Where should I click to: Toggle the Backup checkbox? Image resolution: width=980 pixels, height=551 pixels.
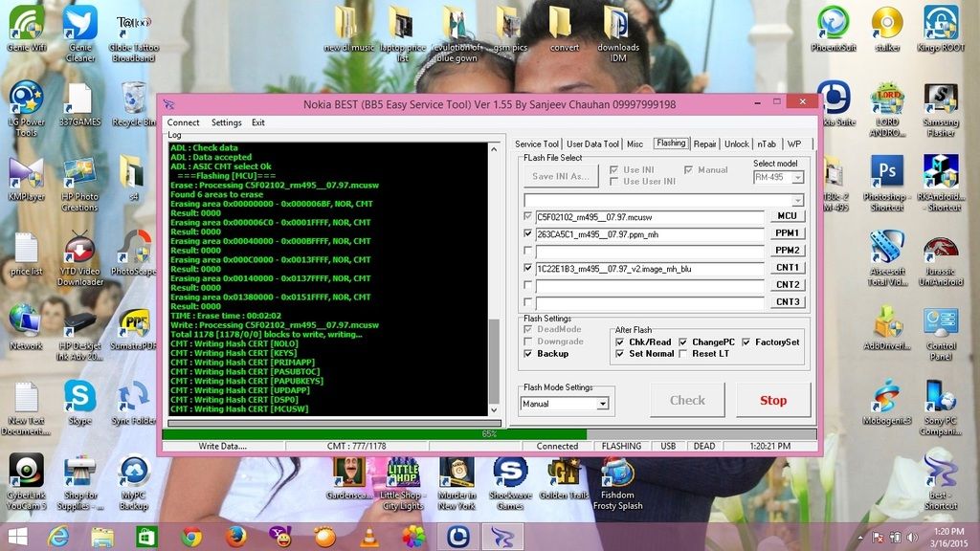[x=529, y=354]
